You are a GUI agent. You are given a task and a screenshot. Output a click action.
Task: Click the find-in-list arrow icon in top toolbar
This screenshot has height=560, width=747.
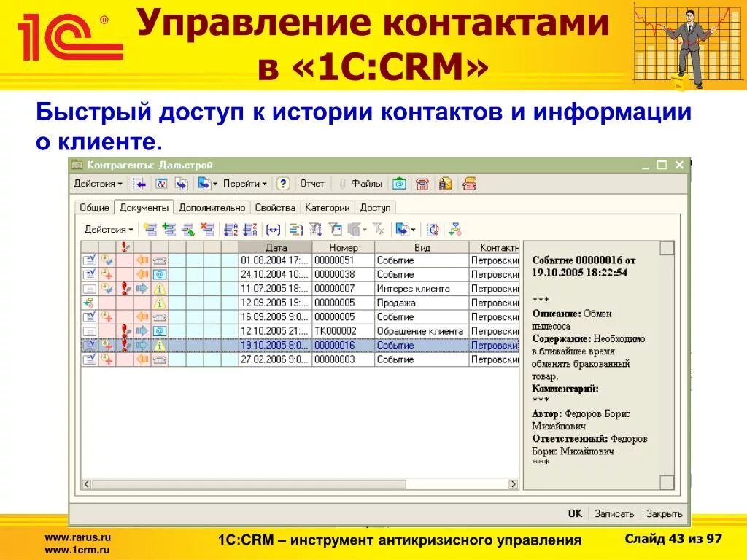pyautogui.click(x=139, y=184)
